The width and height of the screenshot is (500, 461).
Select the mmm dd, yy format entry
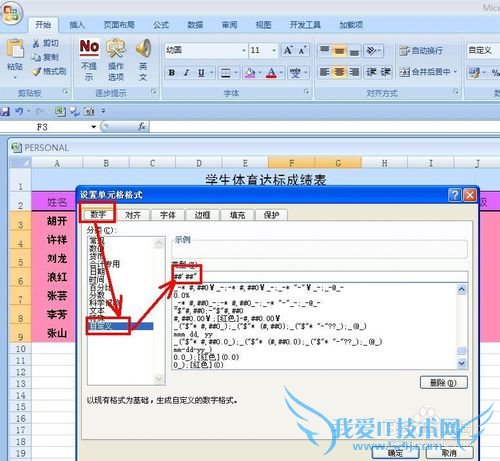193,334
